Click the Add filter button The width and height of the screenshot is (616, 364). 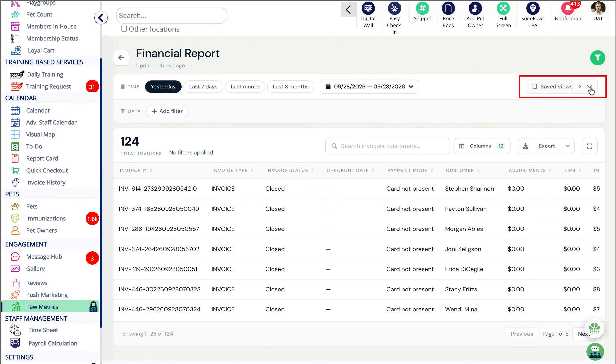click(167, 111)
